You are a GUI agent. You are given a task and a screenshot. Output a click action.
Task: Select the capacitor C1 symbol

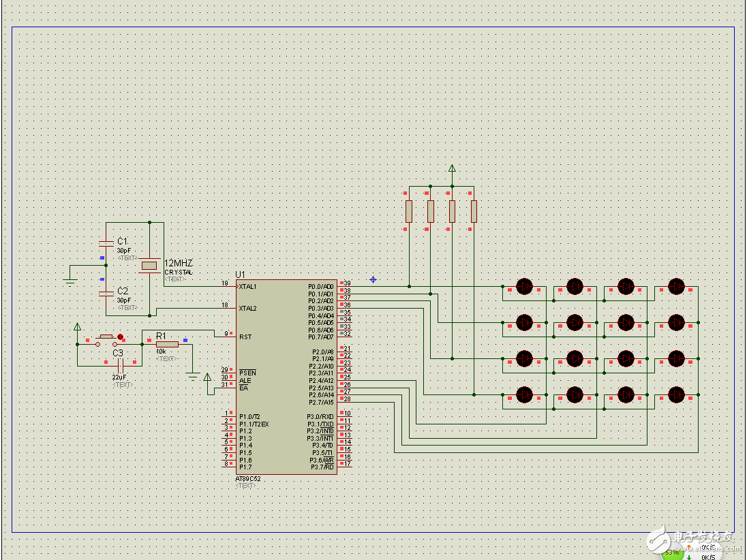(x=106, y=243)
